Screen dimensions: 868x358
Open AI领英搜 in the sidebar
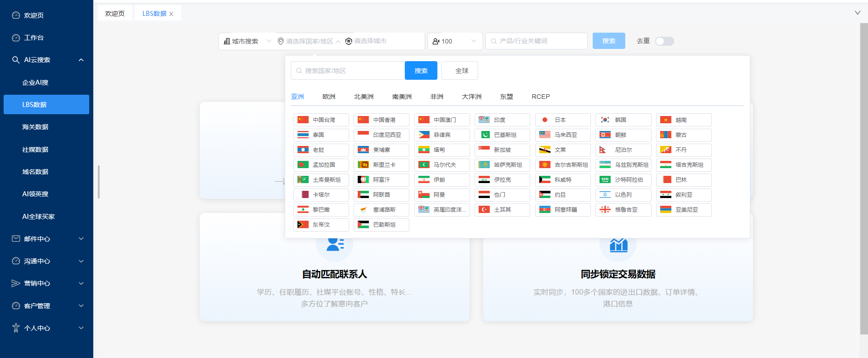(46, 194)
